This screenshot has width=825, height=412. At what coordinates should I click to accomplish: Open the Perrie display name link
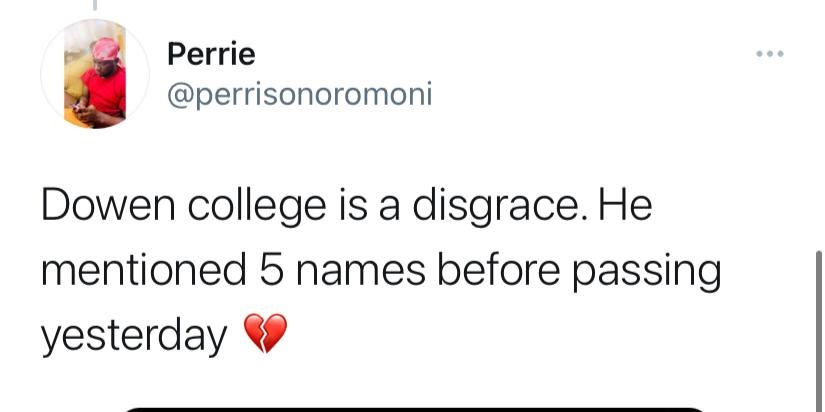click(210, 53)
